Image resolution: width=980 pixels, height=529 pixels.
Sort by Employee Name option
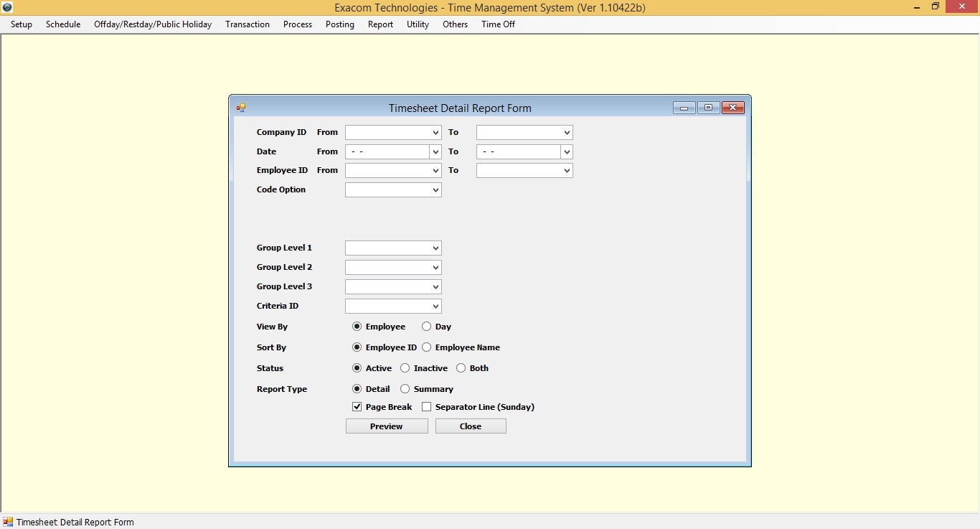pos(427,347)
